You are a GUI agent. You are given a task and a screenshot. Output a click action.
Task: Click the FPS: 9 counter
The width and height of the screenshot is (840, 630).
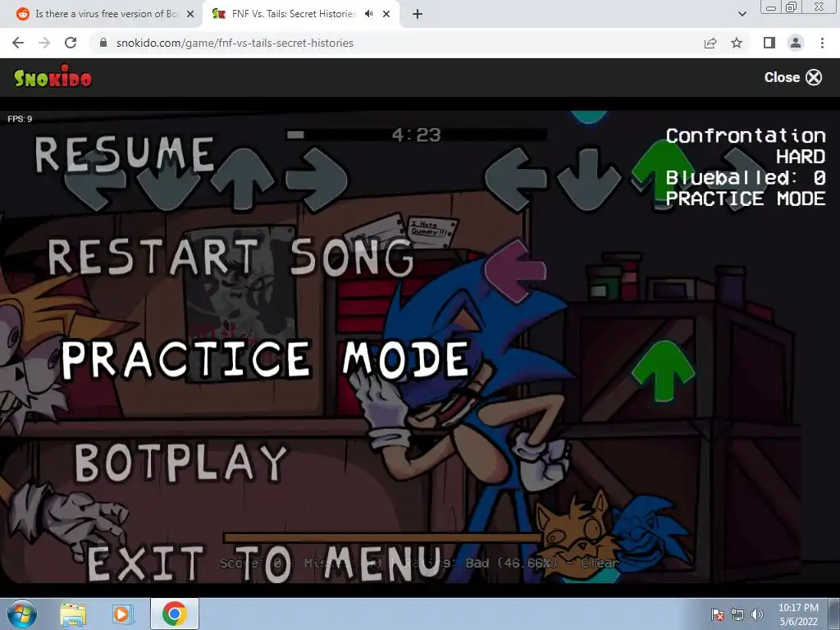[20, 119]
